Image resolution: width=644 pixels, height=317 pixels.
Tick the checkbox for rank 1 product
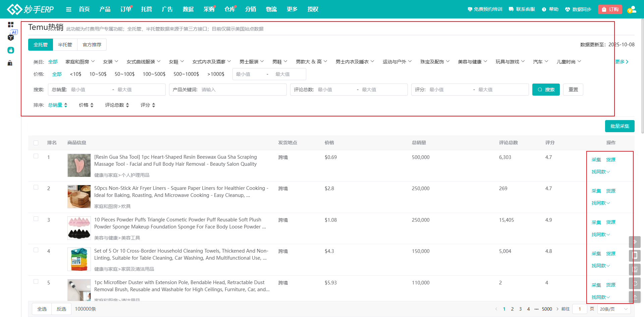point(36,156)
